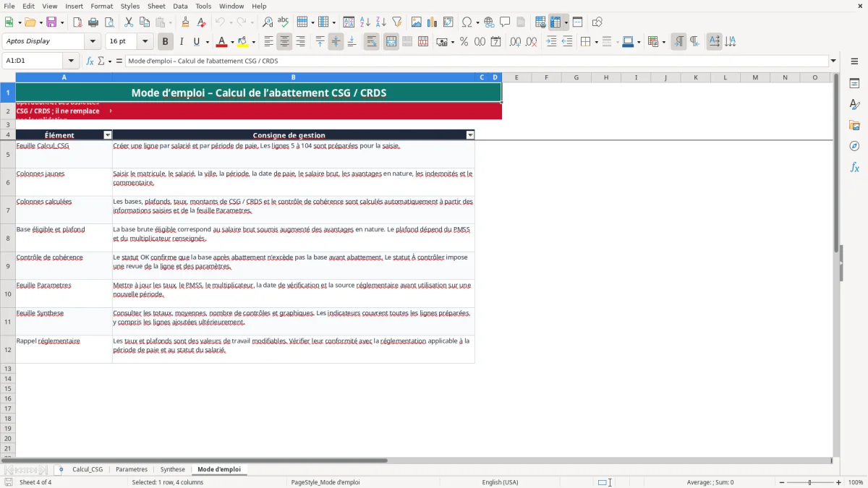Screen dimensions: 868x488
Task: Click the Print icon
Action: tap(93, 22)
